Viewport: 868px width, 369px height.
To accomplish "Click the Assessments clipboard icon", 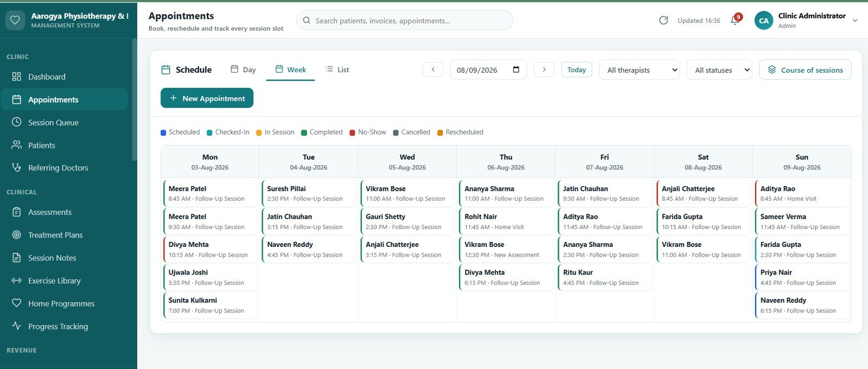I will click(17, 212).
